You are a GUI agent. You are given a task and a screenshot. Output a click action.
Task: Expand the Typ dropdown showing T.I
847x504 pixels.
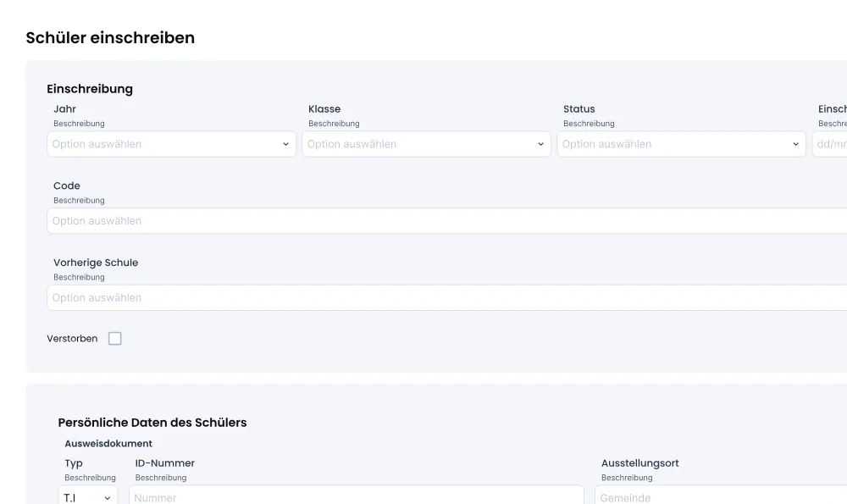tap(88, 496)
